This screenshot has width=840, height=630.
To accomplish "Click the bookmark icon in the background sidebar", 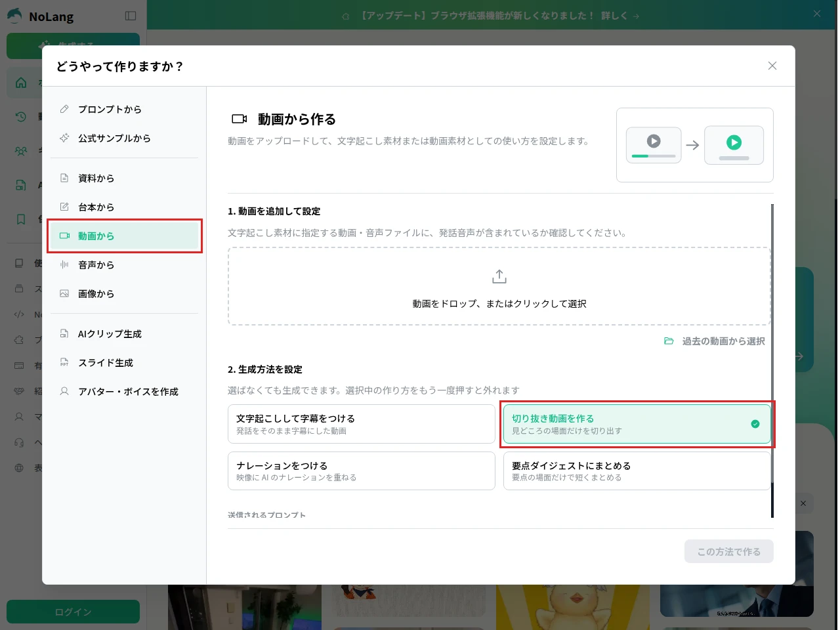I will pyautogui.click(x=21, y=219).
